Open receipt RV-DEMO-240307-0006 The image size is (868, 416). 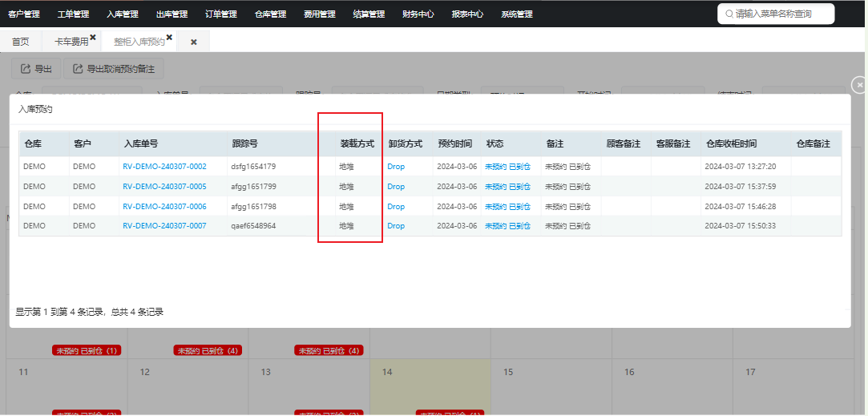(x=164, y=206)
